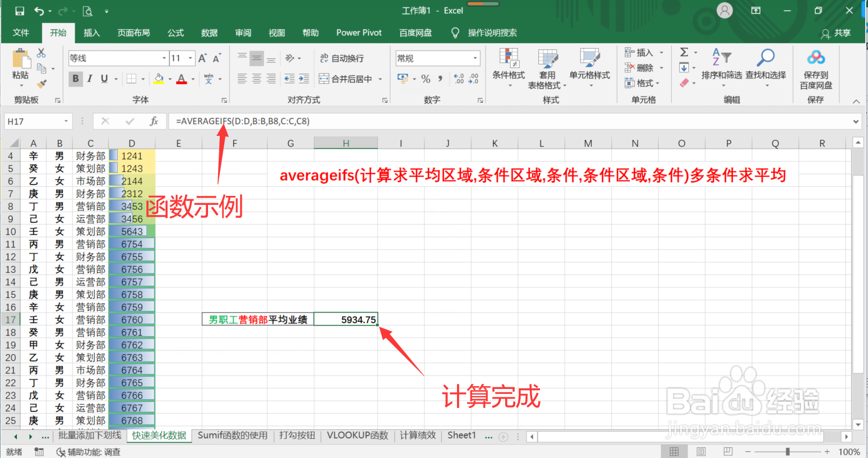Image resolution: width=868 pixels, height=458 pixels.
Task: Click the Cut scissors icon
Action: click(x=41, y=53)
